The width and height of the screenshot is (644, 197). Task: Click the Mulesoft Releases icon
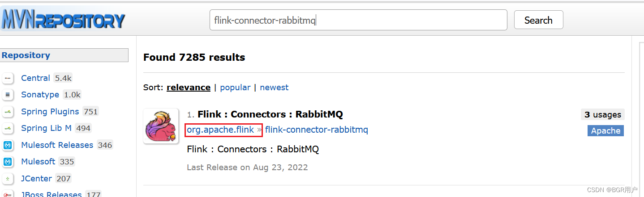point(8,145)
